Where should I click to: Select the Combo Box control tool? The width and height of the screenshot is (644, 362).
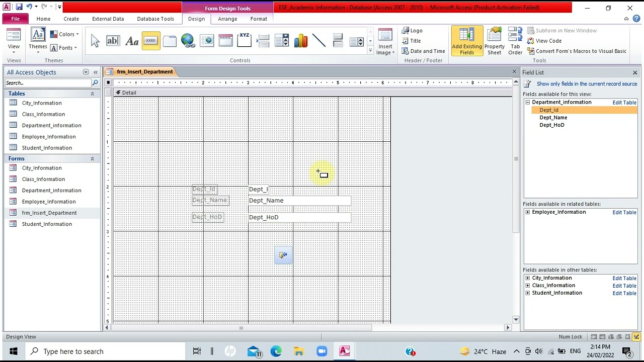(282, 41)
